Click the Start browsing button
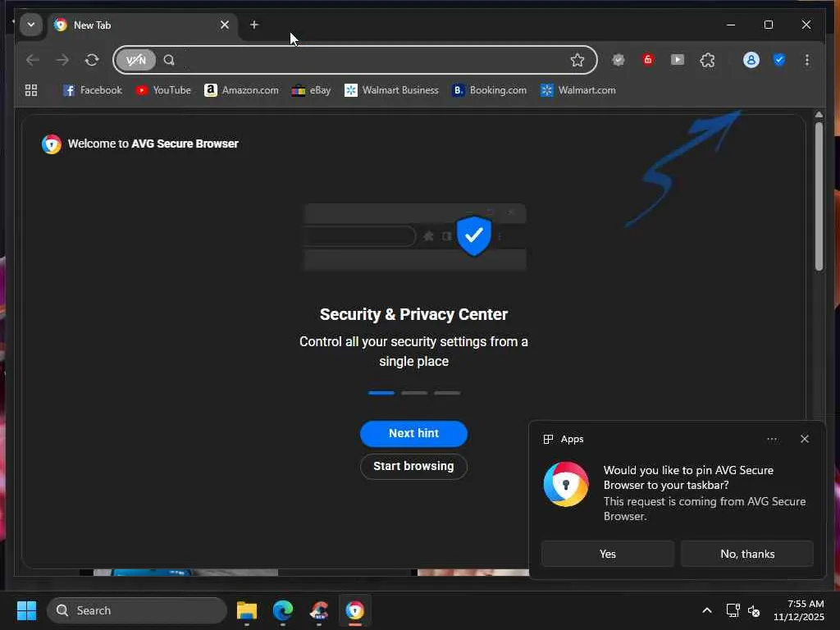Viewport: 840px width, 630px height. (x=413, y=466)
